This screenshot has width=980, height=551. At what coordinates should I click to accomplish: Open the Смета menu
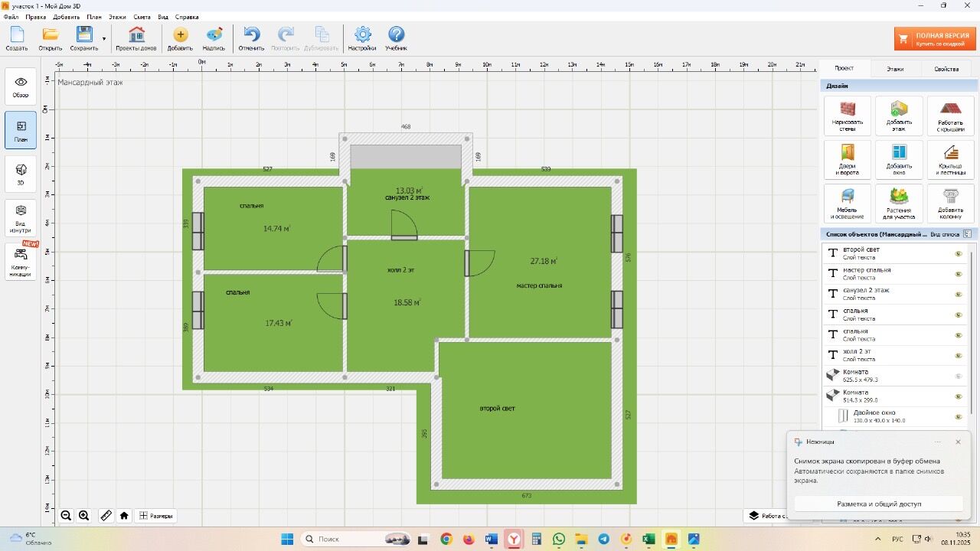point(142,17)
